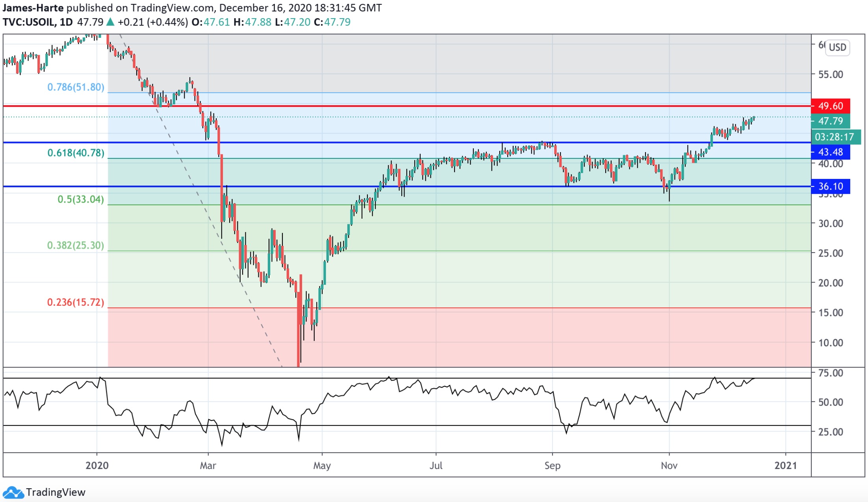Click the Sep label on time axis
Image resolution: width=868 pixels, height=502 pixels.
[x=552, y=466]
